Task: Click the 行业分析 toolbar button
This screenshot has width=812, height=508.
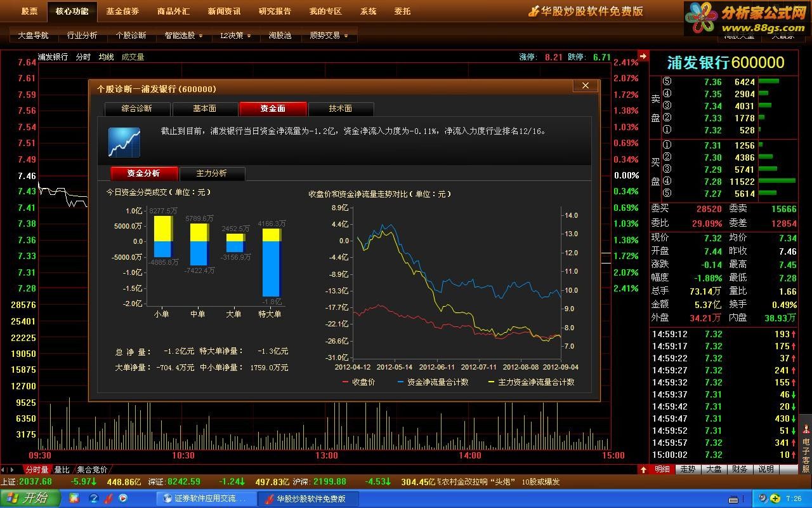Action: [x=82, y=36]
